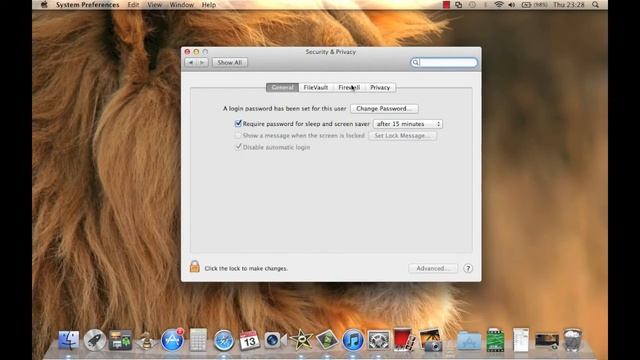
Task: Close the Security & Privacy window
Action: 187,52
